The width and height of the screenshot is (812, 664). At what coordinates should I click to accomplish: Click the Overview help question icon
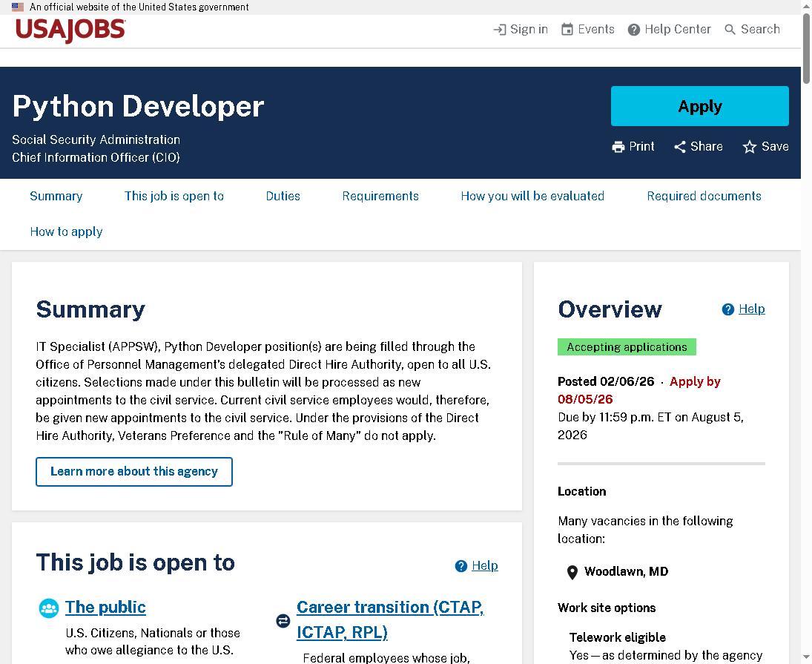pos(728,309)
